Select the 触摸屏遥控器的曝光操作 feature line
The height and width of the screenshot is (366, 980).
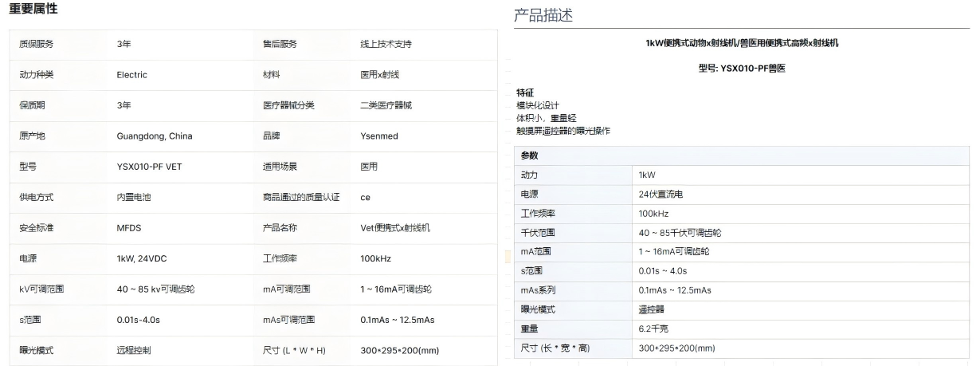point(563,131)
